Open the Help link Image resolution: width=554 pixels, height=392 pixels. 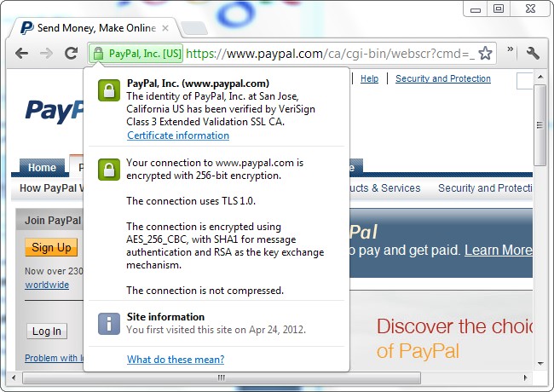pos(369,78)
